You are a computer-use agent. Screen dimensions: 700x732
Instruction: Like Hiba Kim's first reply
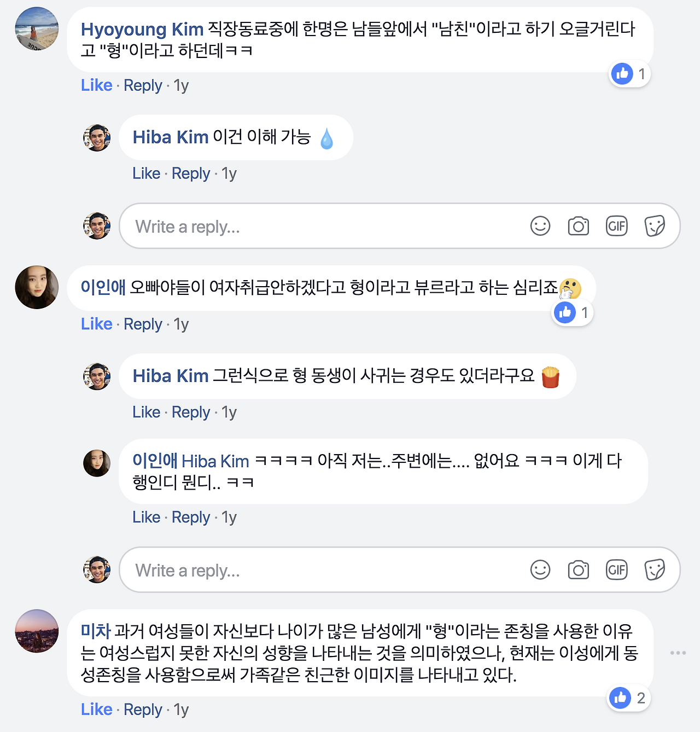coord(146,173)
